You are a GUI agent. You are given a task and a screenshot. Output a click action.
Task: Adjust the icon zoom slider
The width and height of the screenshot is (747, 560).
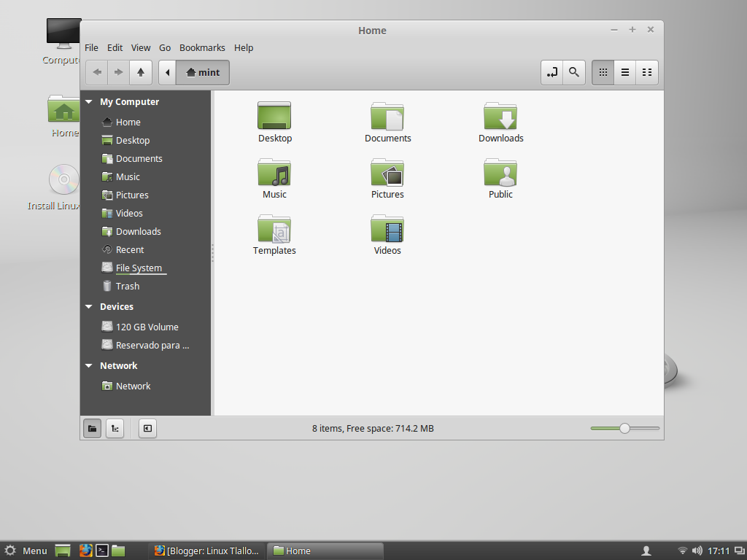[624, 429]
